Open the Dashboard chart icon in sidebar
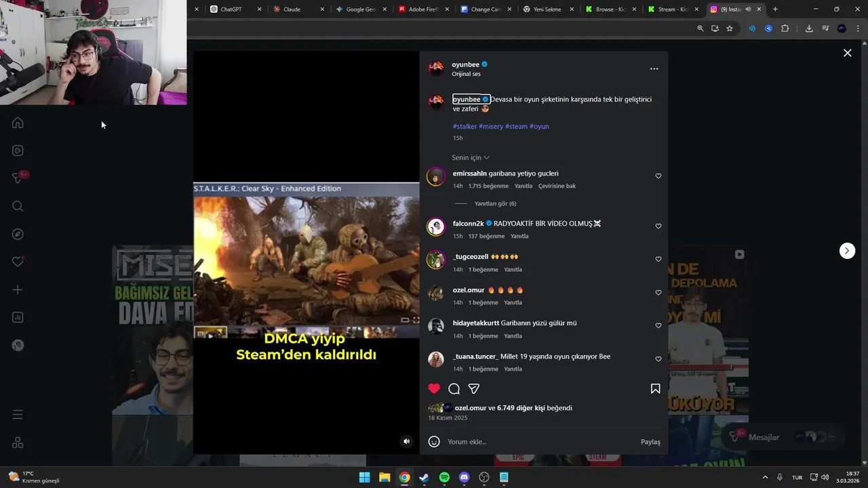Screen dimensions: 868x488 (x=18, y=317)
